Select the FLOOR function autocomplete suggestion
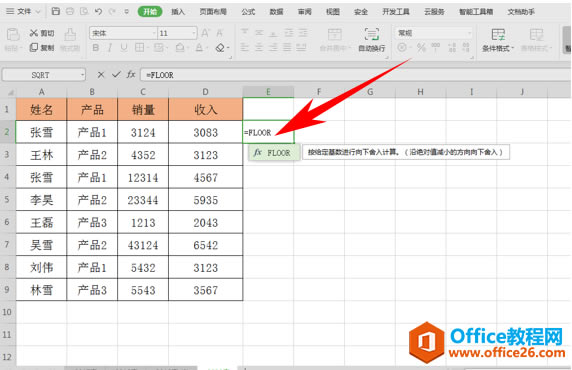The height and width of the screenshot is (370, 572). click(x=274, y=153)
